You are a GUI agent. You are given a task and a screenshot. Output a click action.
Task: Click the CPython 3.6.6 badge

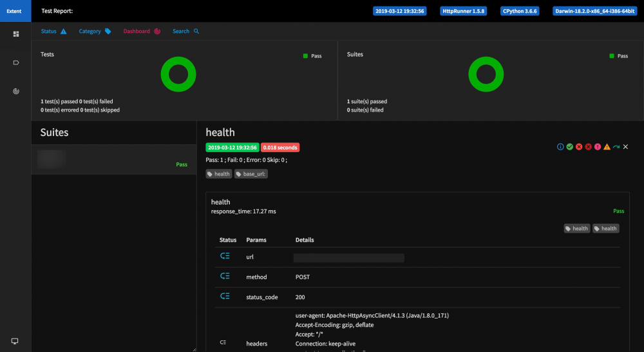click(520, 11)
